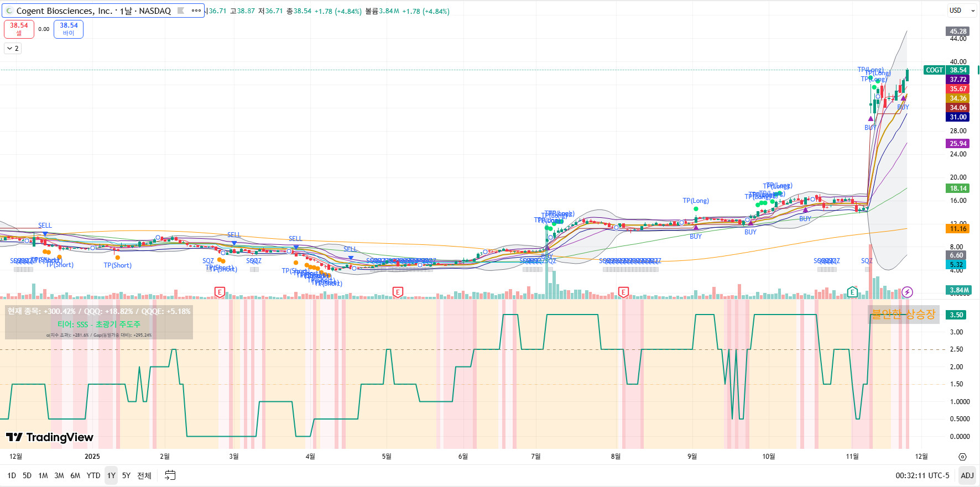Select the 6M time range
Image resolution: width=980 pixels, height=487 pixels.
tap(75, 475)
